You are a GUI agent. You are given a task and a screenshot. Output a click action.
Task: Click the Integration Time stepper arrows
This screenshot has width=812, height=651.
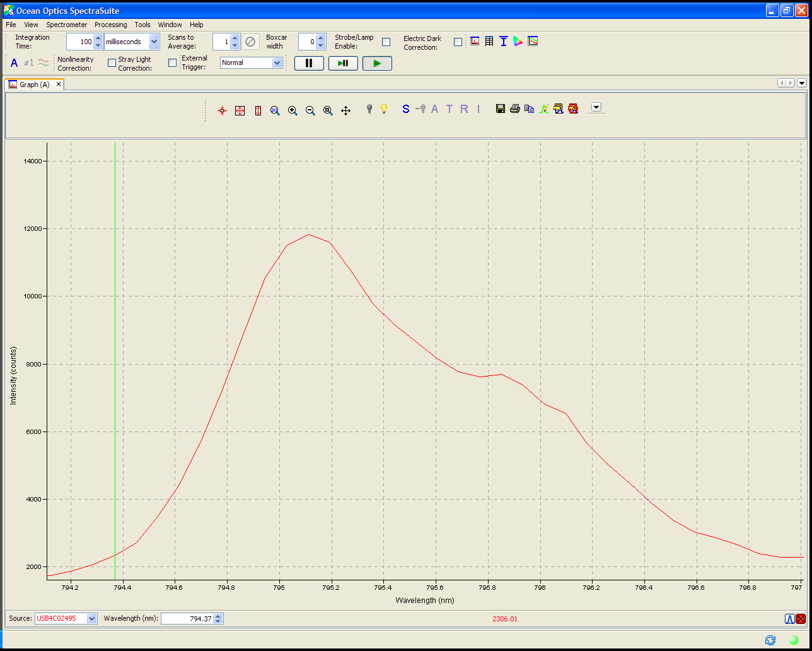(x=98, y=42)
